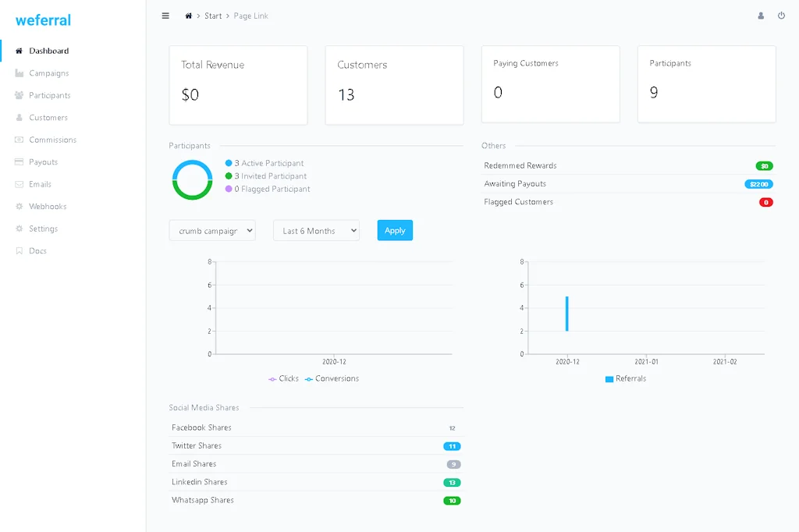Click the Start breadcrumb link
799x532 pixels.
point(213,16)
